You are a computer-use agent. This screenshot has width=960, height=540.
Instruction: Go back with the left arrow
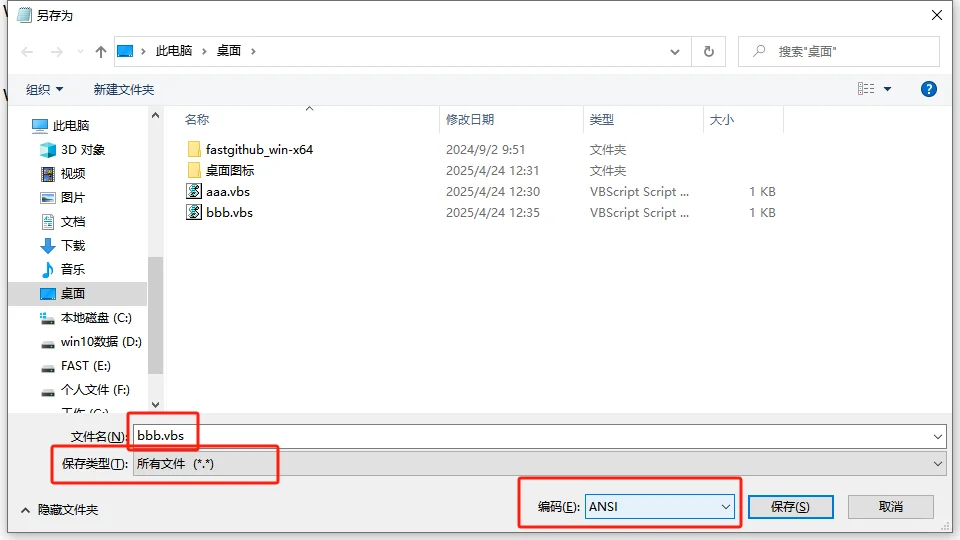tap(27, 52)
